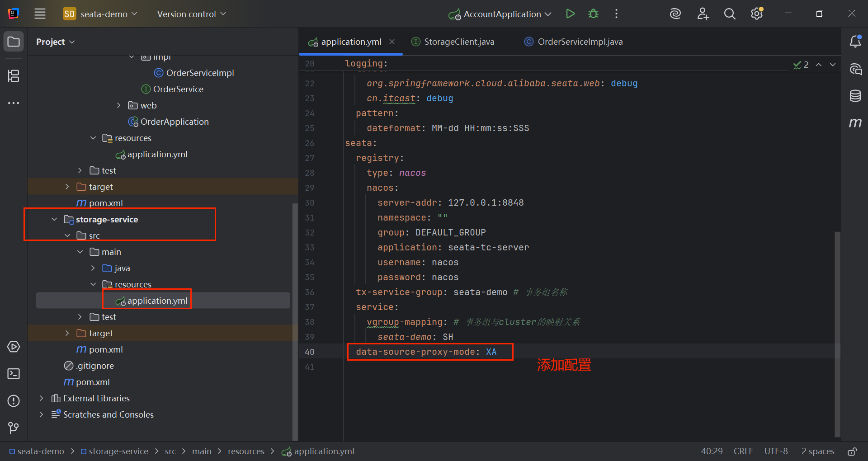Open AccountApplication run configuration dropdown
This screenshot has height=461, width=868.
(500, 14)
